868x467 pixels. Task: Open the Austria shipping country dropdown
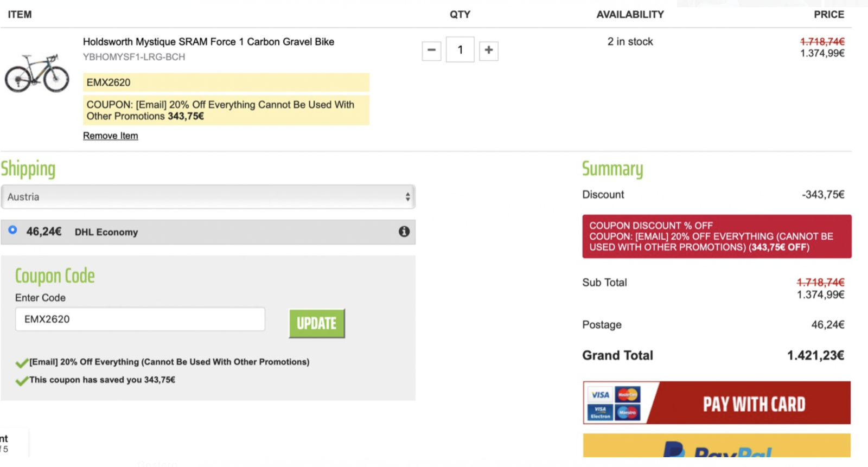click(x=208, y=197)
